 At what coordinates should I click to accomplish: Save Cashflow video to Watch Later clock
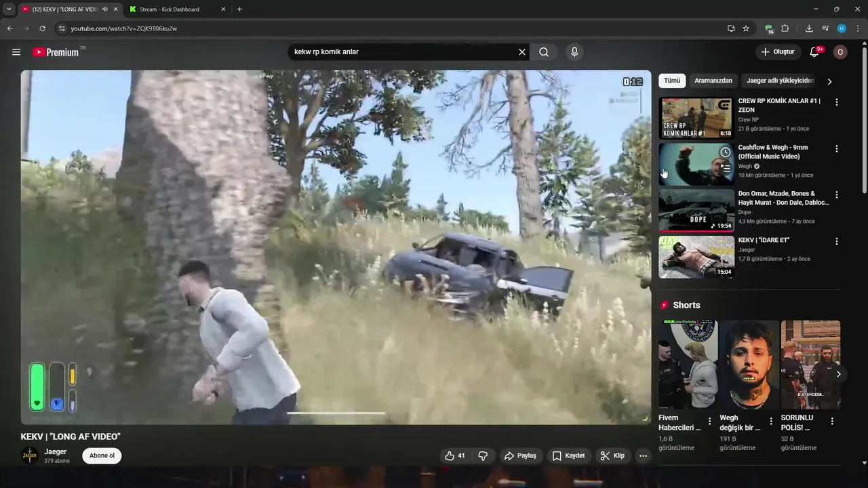tap(726, 152)
